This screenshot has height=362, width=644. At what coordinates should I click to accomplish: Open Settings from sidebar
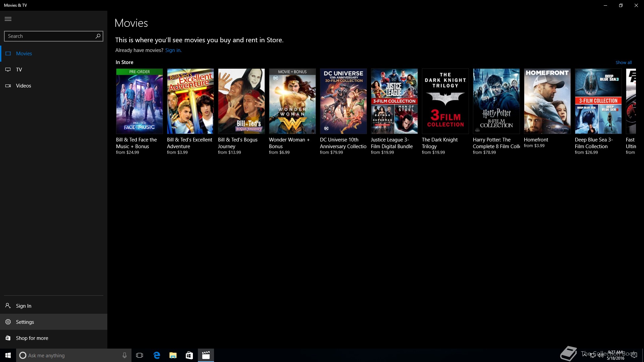[x=54, y=322]
